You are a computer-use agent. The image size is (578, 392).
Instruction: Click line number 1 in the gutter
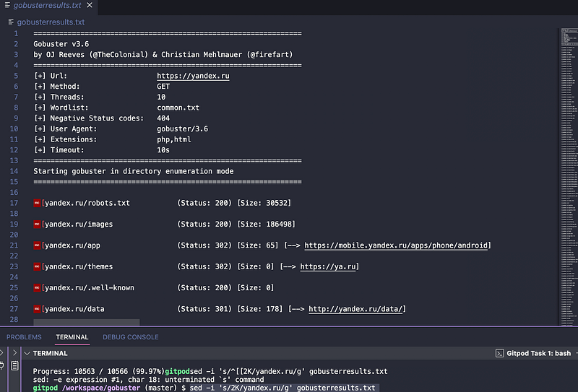(x=16, y=33)
